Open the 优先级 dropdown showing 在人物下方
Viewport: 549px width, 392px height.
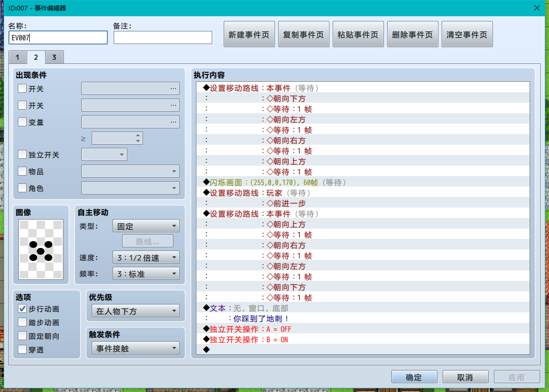[136, 311]
